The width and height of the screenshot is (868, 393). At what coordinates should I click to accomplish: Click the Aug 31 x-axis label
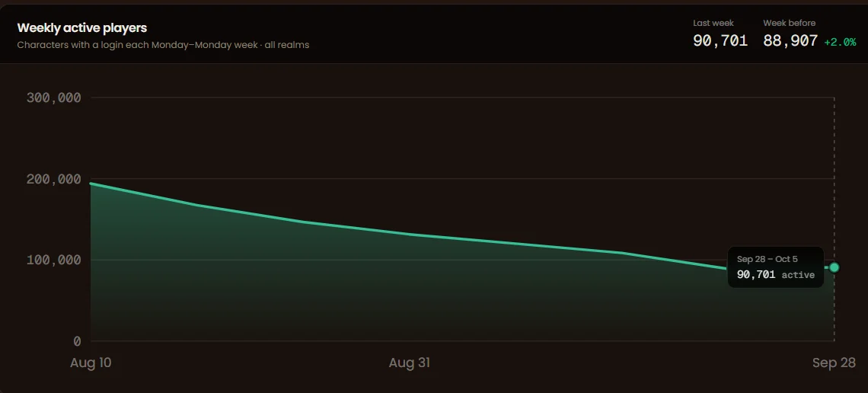pos(409,363)
